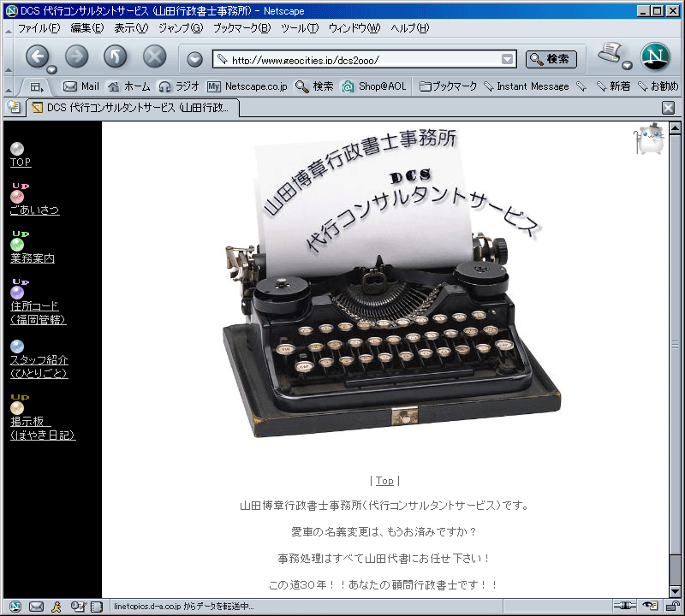685x616 pixels.
Task: Click the Address Book status bar icon
Action: [97, 607]
